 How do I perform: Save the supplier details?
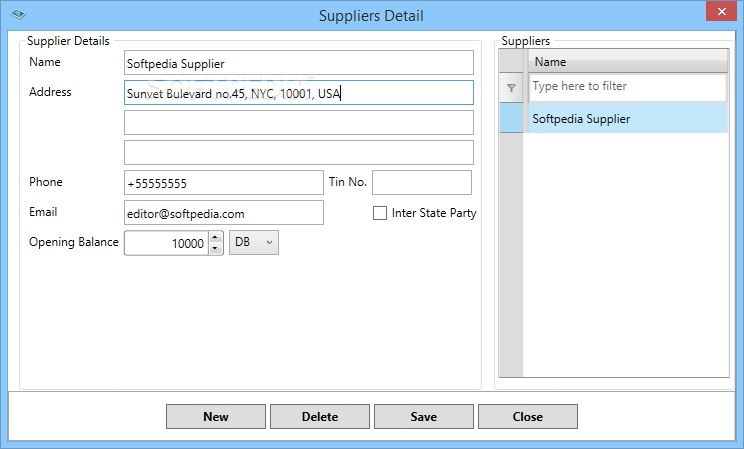coord(424,417)
